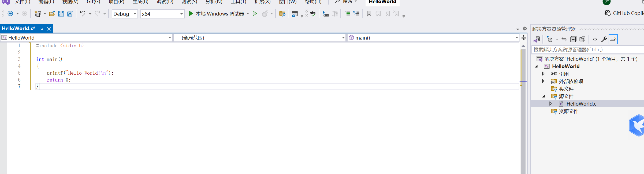Toggle Show All Files in Solution Explorer
This screenshot has height=174, width=644.
point(582,40)
